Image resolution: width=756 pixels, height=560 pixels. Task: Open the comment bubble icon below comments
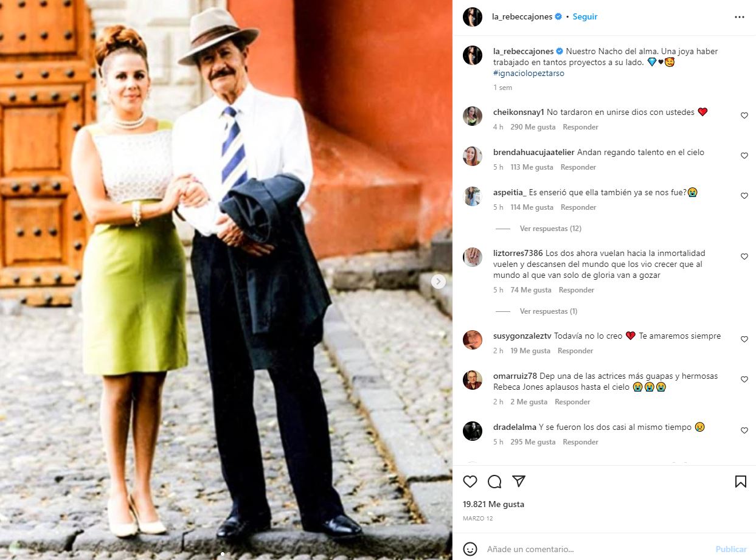tap(494, 482)
